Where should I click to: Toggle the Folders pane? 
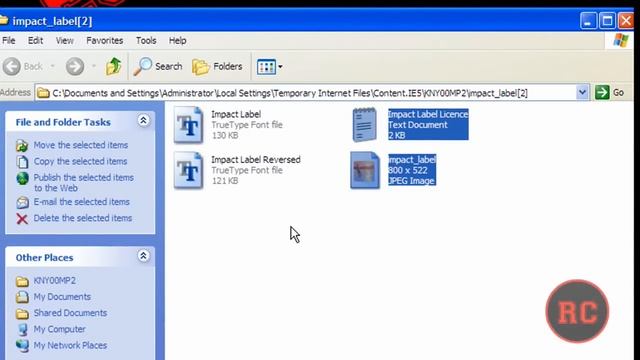click(217, 66)
